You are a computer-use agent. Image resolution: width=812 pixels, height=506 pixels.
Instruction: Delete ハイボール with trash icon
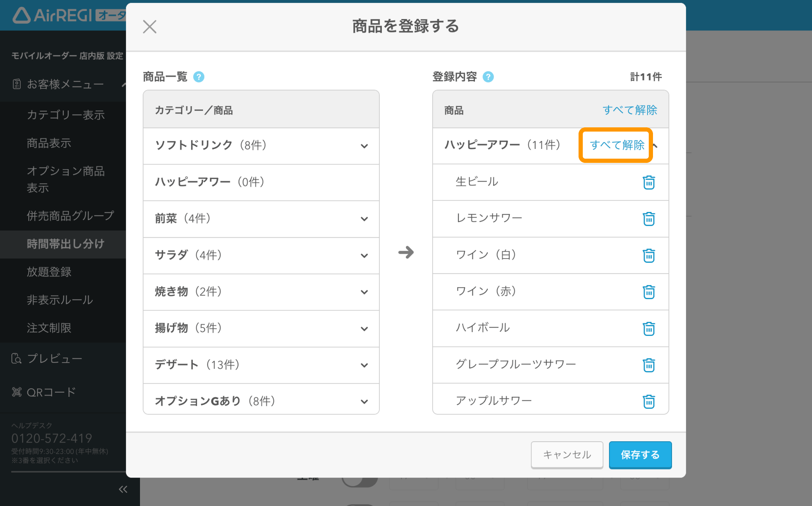pos(649,329)
